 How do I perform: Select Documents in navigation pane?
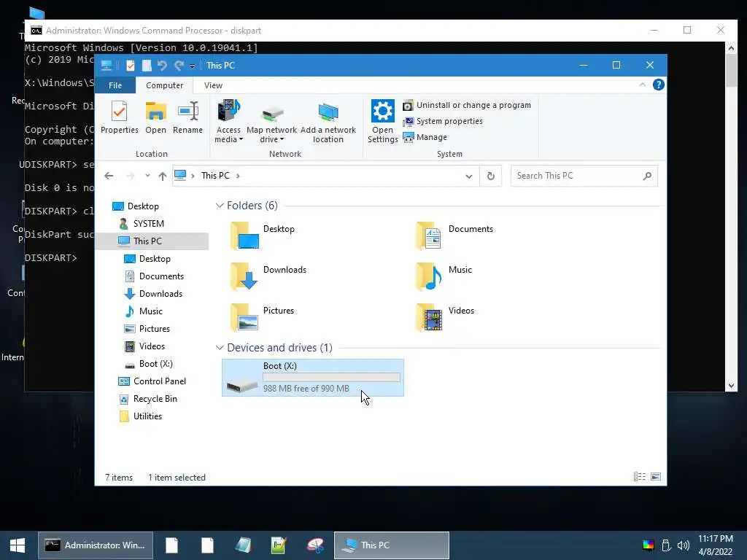coord(161,276)
